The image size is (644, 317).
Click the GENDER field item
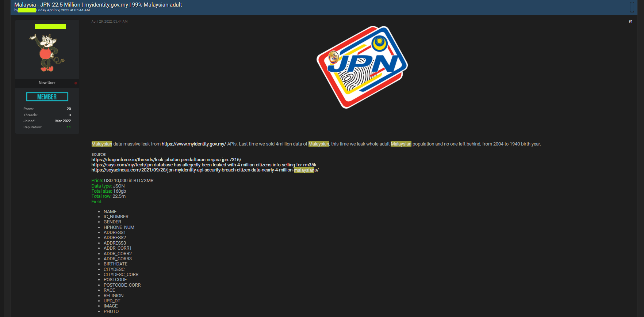(112, 222)
